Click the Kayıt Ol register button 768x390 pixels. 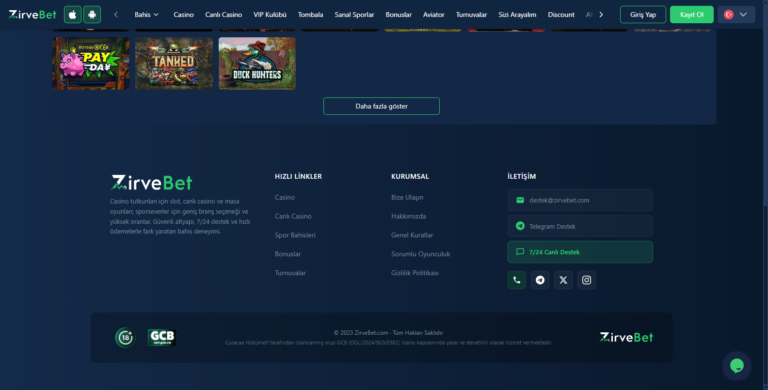point(692,15)
